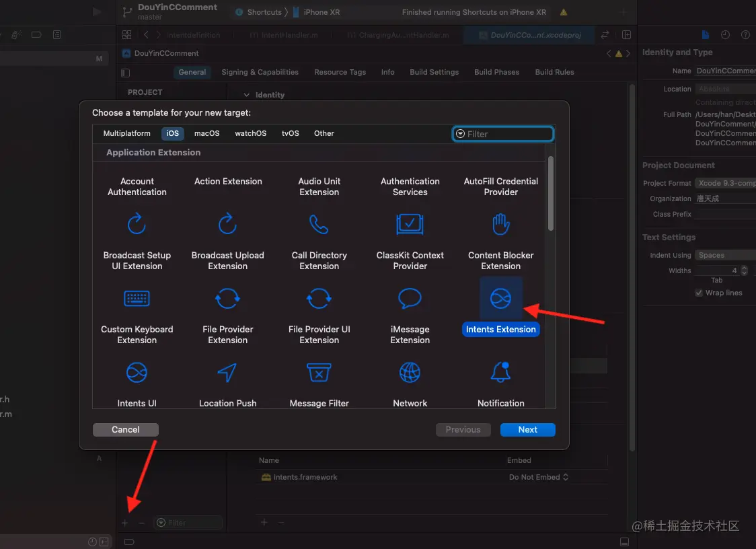Open the Do Not Embed popup
The width and height of the screenshot is (756, 549).
point(539,477)
